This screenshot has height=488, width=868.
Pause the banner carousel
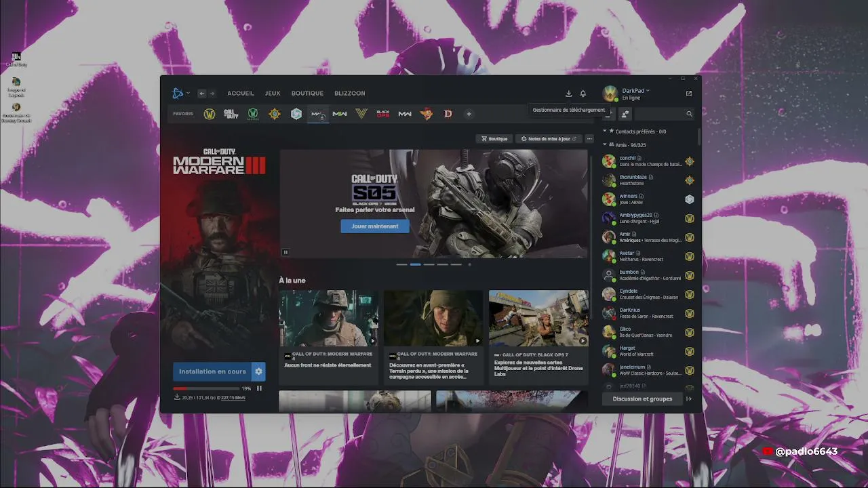285,252
